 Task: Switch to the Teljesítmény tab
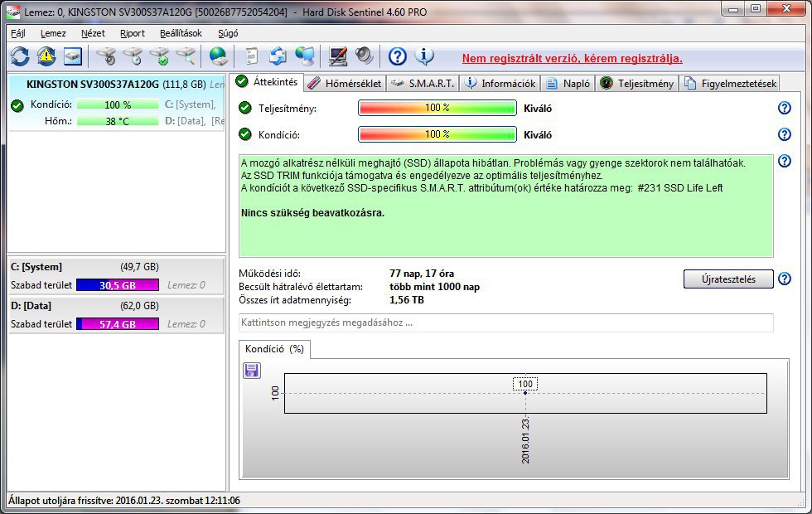[636, 84]
